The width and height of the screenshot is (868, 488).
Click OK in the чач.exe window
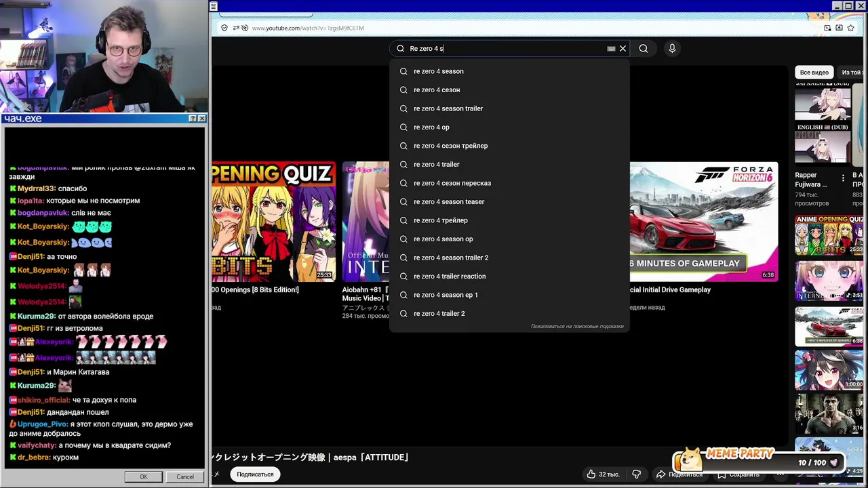(144, 476)
